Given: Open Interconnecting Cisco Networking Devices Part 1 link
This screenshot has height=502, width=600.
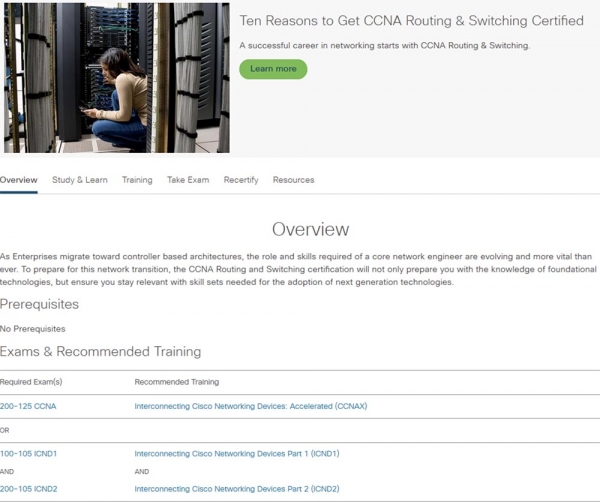Looking at the screenshot, I should pos(236,453).
